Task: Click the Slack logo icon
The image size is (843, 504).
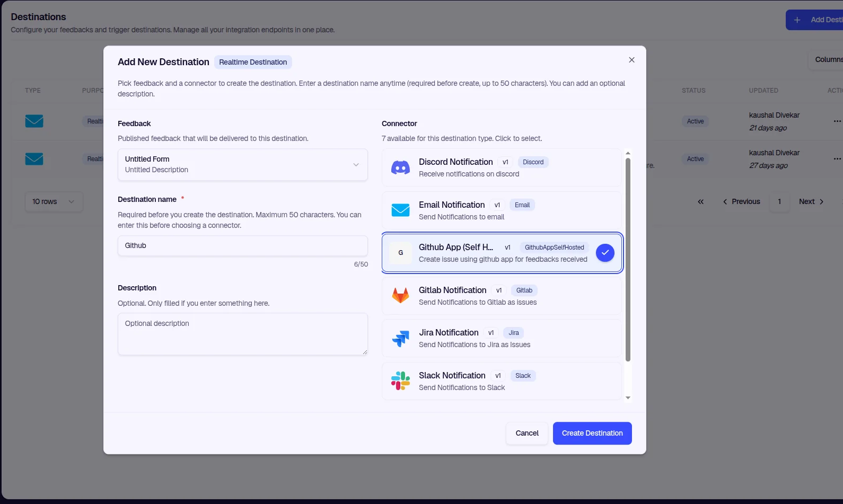Action: coord(400,381)
